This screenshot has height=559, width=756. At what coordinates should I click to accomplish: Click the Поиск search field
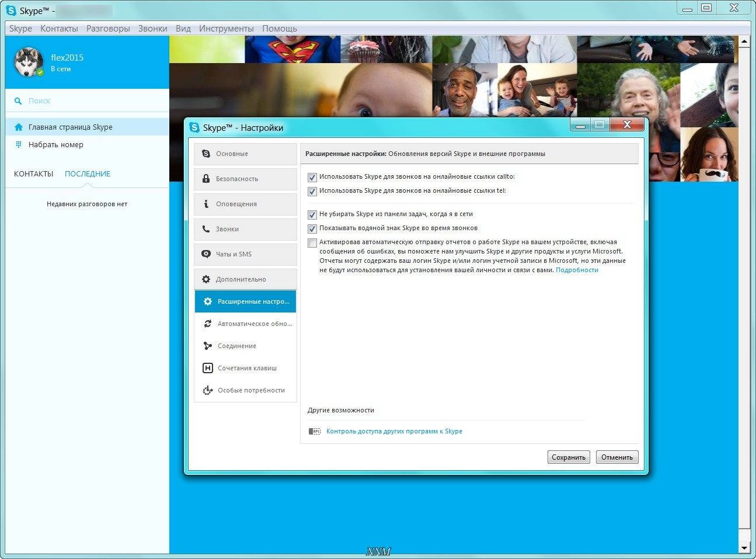tap(88, 100)
